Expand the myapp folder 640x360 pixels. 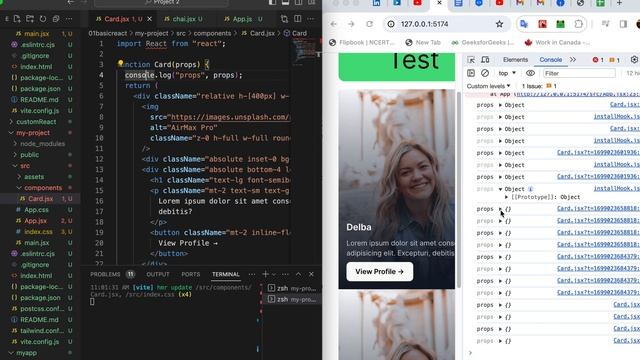[26, 353]
